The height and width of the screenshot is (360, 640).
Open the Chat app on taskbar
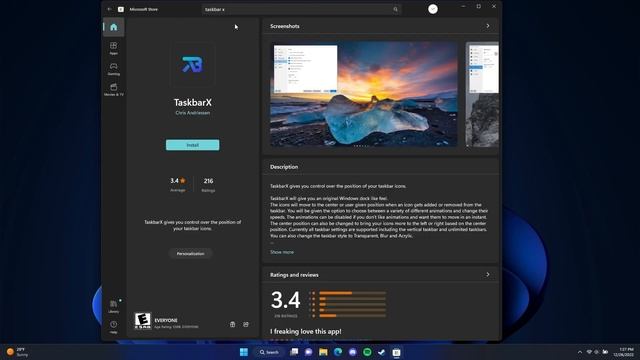click(309, 352)
